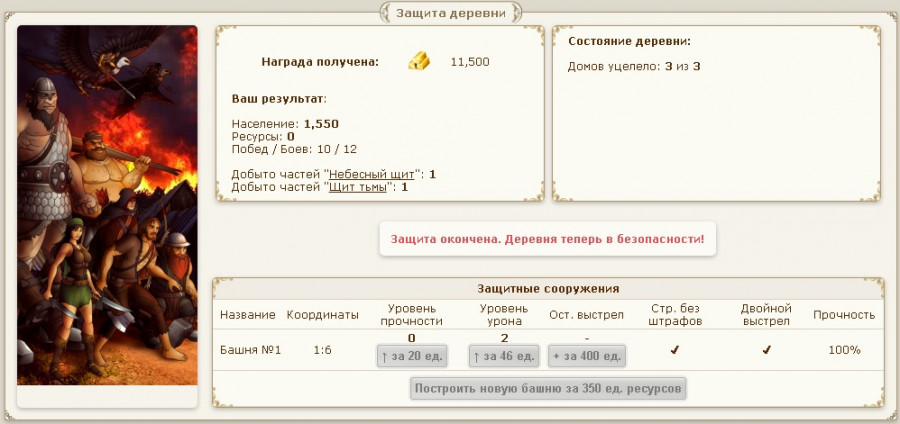Click the "Население: 1,550" result line
900x424 pixels.
pos(285,124)
